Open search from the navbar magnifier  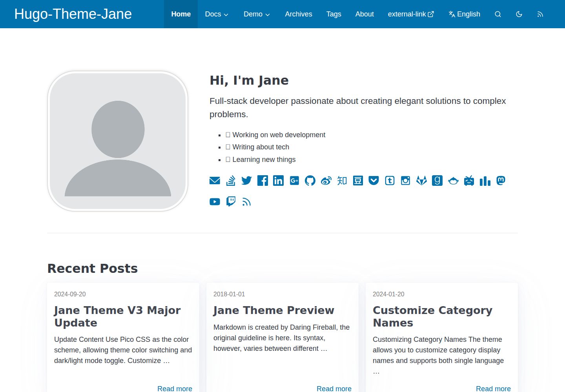pyautogui.click(x=498, y=14)
